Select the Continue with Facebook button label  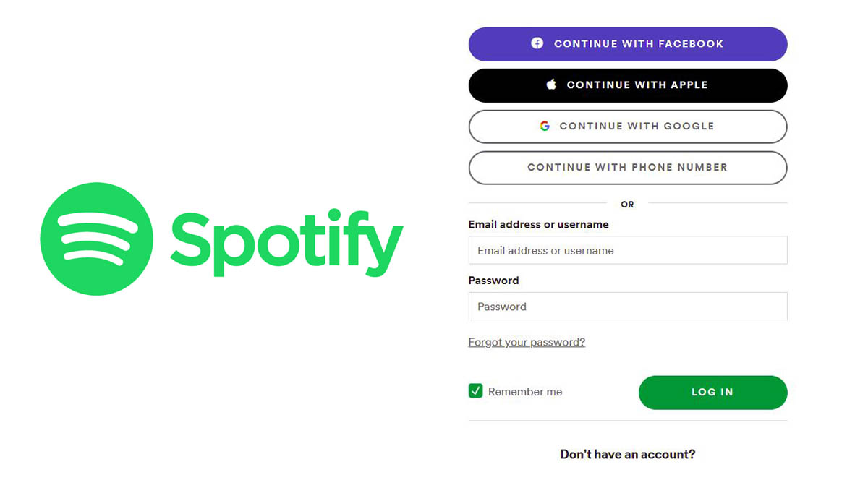(639, 44)
